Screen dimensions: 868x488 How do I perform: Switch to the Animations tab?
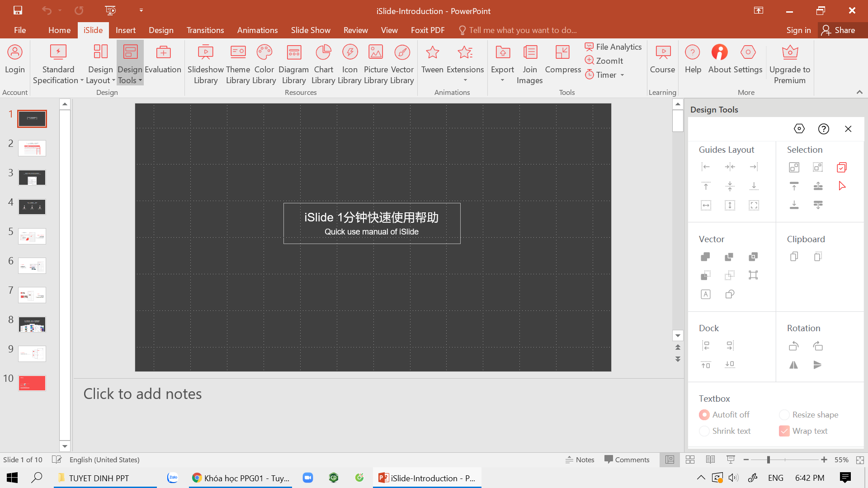click(257, 30)
